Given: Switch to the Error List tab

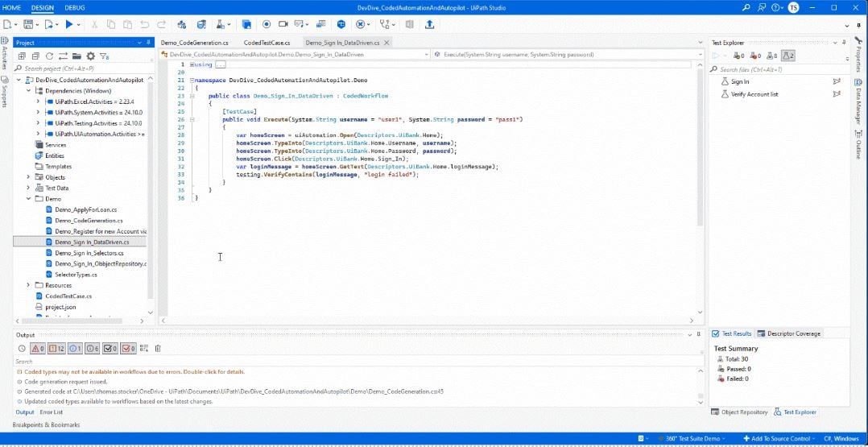Looking at the screenshot, I should (x=51, y=412).
